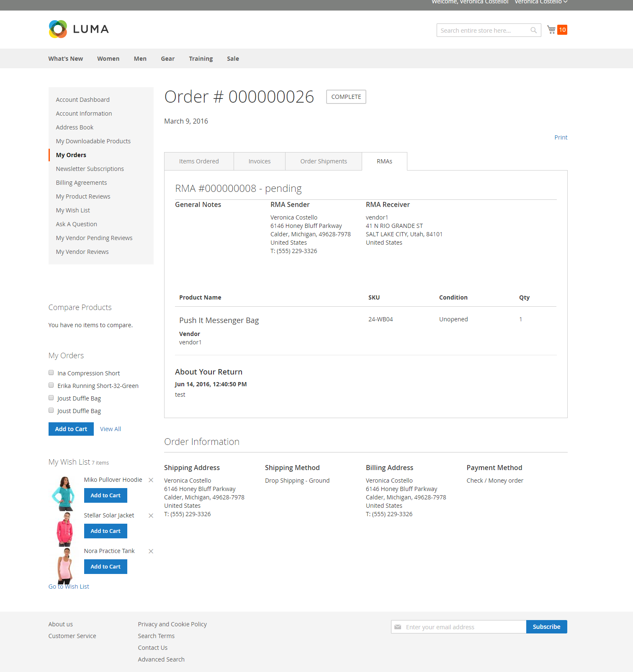Switch to the Invoices tab
The height and width of the screenshot is (672, 633).
click(x=260, y=161)
